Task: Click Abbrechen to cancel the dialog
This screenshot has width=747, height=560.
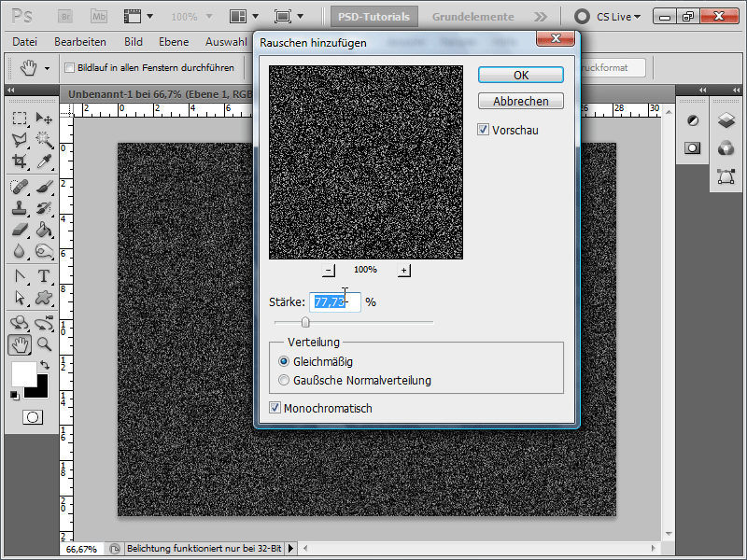Action: pos(521,101)
